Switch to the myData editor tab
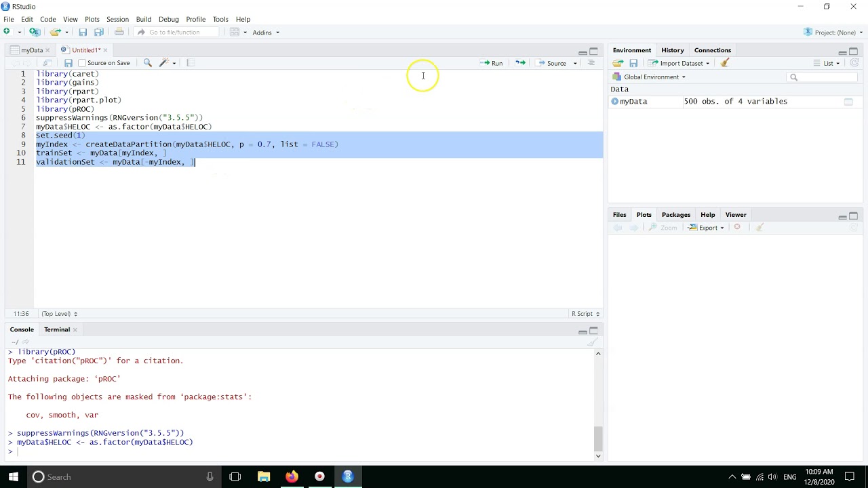The height and width of the screenshot is (488, 868). pyautogui.click(x=32, y=50)
